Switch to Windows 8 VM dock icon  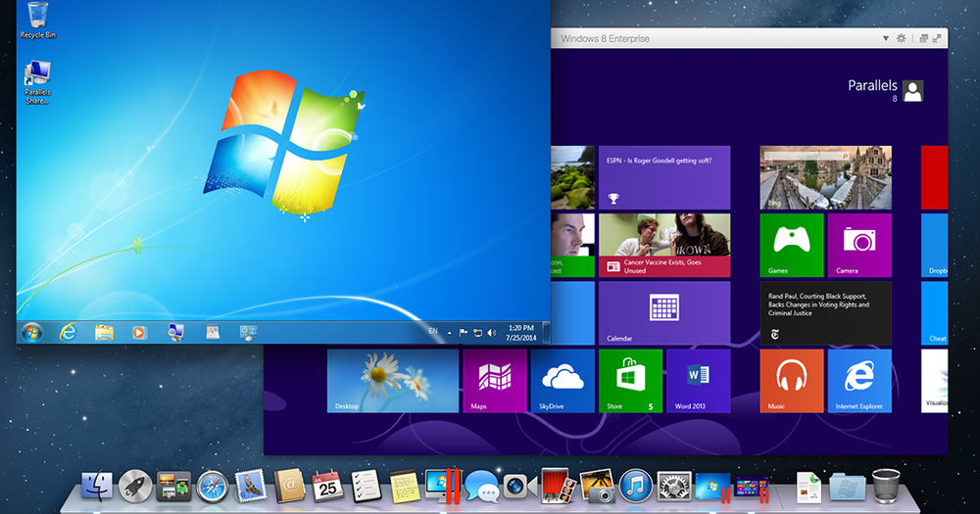752,488
